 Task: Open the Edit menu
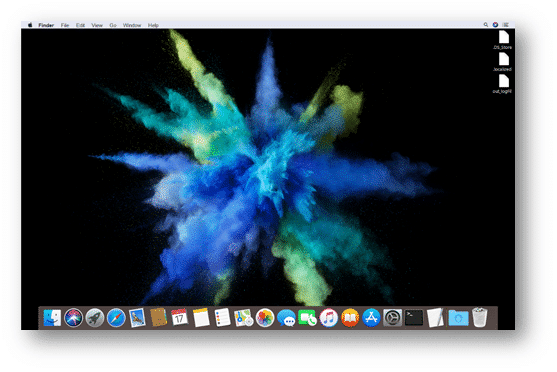coord(80,25)
